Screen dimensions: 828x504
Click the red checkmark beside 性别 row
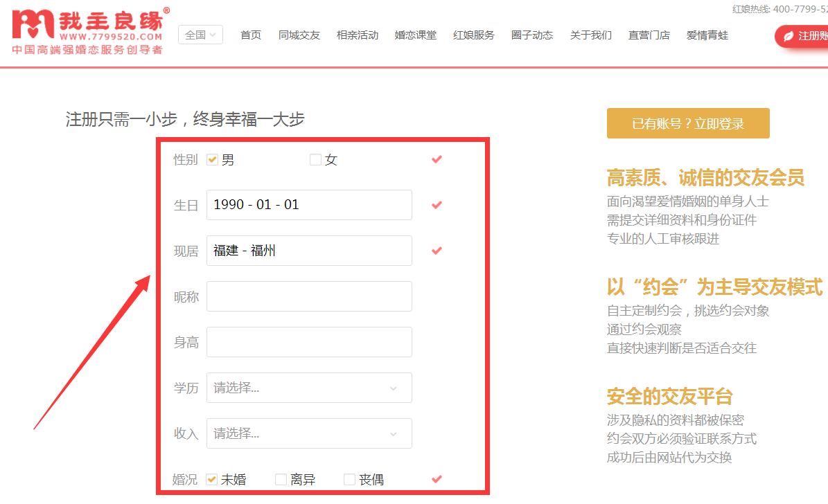click(437, 159)
